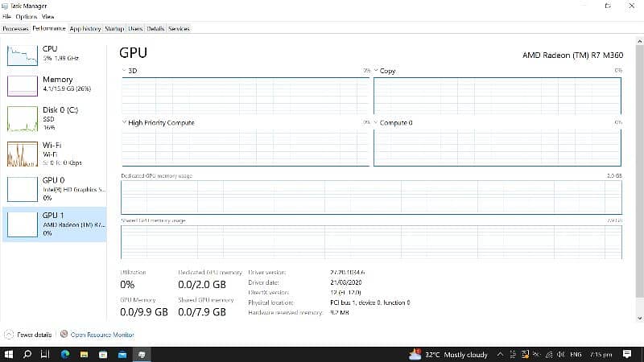This screenshot has height=362, width=644.
Task: Open the Options menu
Action: (x=27, y=16)
